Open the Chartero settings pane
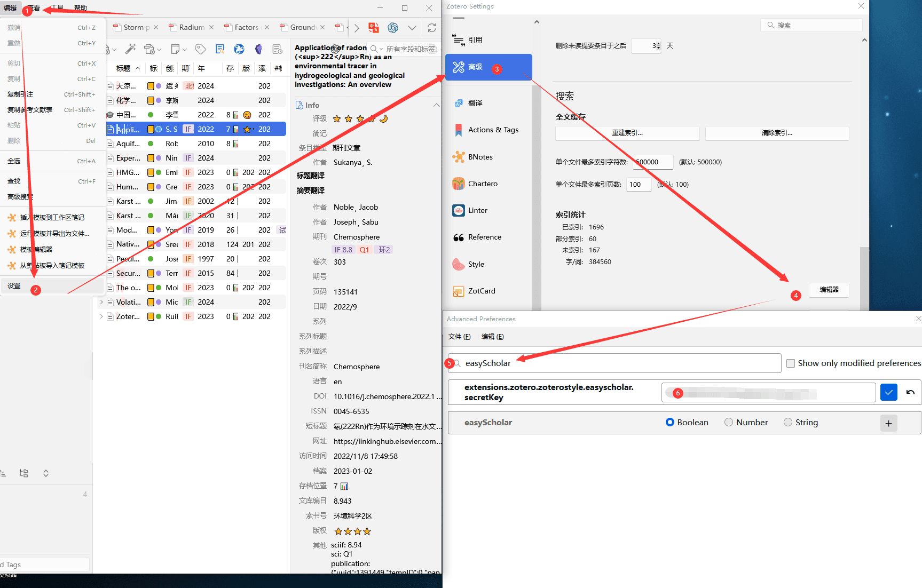The image size is (922, 588). pyautogui.click(x=482, y=184)
